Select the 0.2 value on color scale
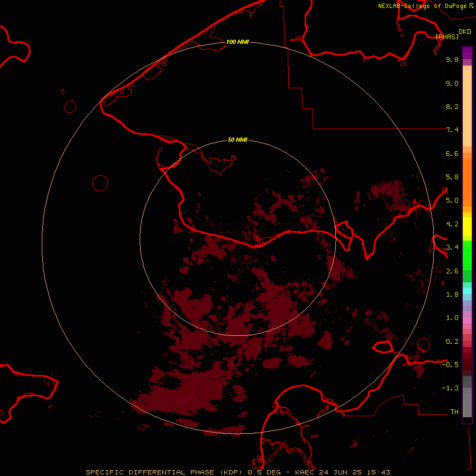 452,342
